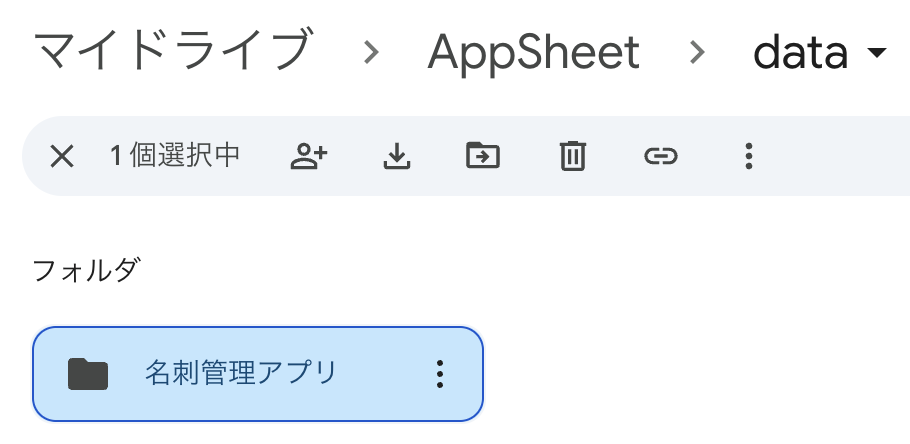The height and width of the screenshot is (444, 910).
Task: Click blank area beside the 名刺管理アプリ tile
Action: pyautogui.click(x=690, y=374)
